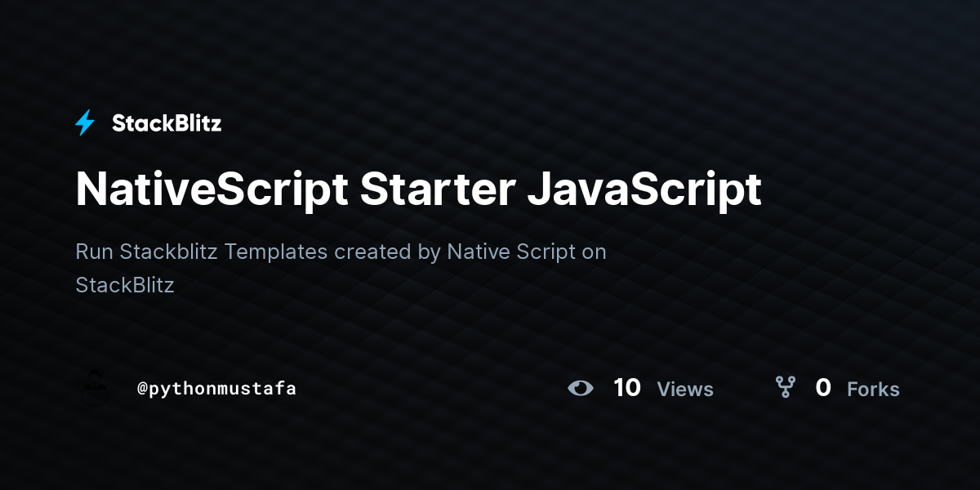Click the avatar next to the username

pyautogui.click(x=94, y=389)
